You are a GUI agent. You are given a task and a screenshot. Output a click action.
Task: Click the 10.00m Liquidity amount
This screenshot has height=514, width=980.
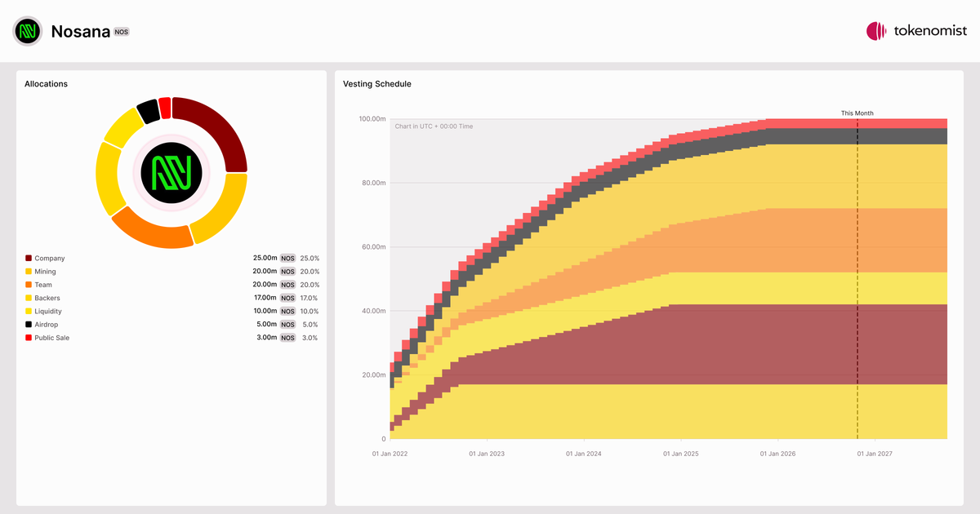pos(265,312)
